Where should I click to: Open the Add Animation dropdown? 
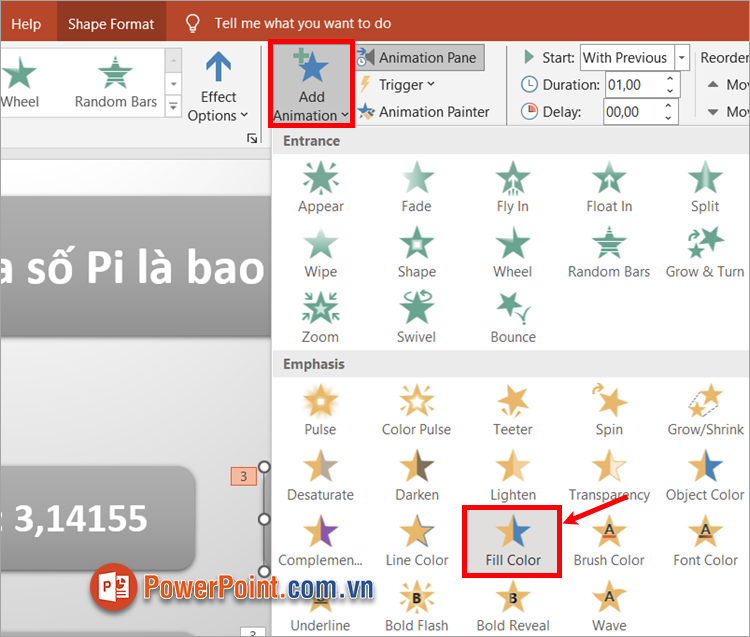pyautogui.click(x=311, y=86)
